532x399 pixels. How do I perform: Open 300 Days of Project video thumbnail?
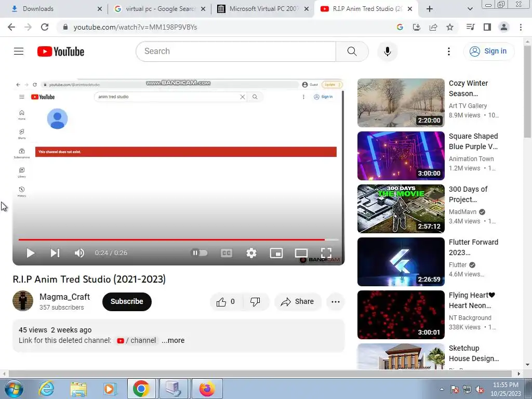tap(401, 209)
